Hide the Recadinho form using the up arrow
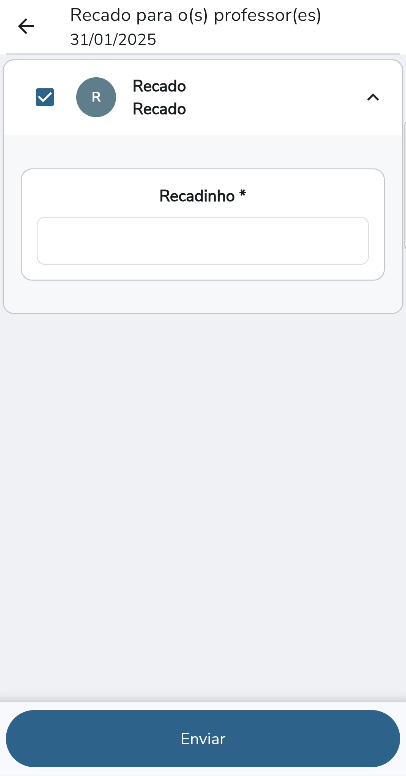Viewport: 406px width, 776px height. (373, 97)
